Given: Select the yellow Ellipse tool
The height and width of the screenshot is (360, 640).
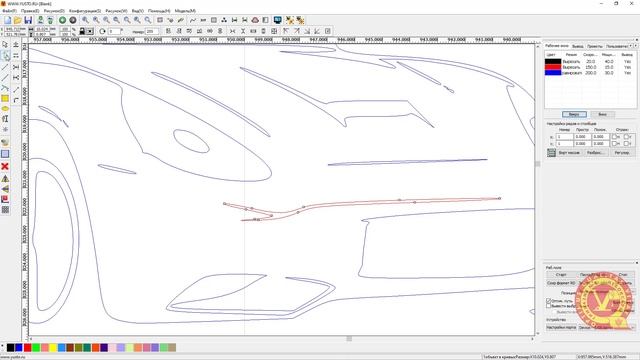Looking at the screenshot, I should [x=5, y=109].
